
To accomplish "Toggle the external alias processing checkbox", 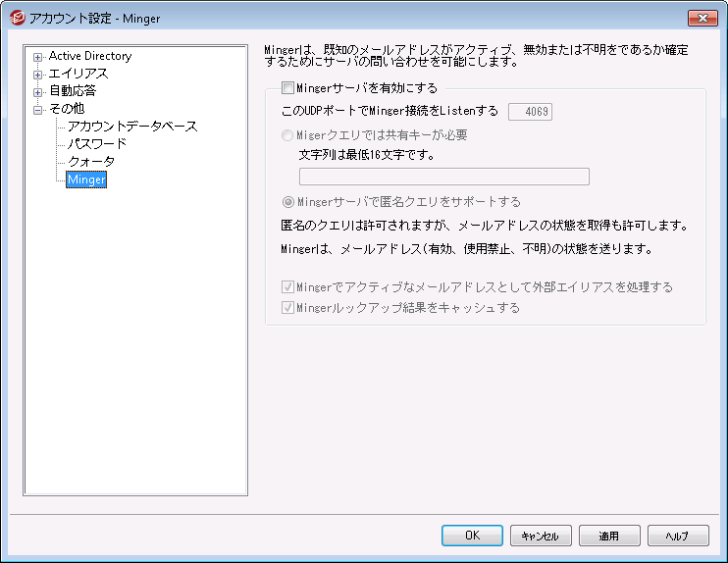I will [287, 287].
